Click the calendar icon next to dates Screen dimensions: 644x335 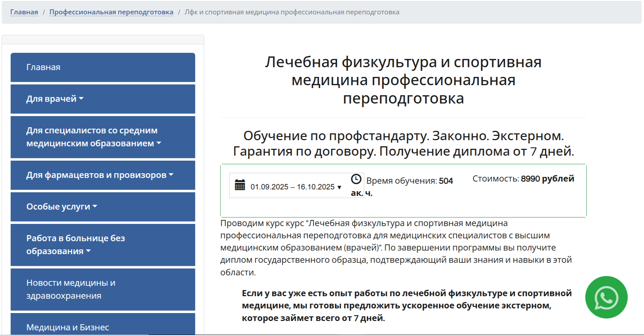point(240,185)
